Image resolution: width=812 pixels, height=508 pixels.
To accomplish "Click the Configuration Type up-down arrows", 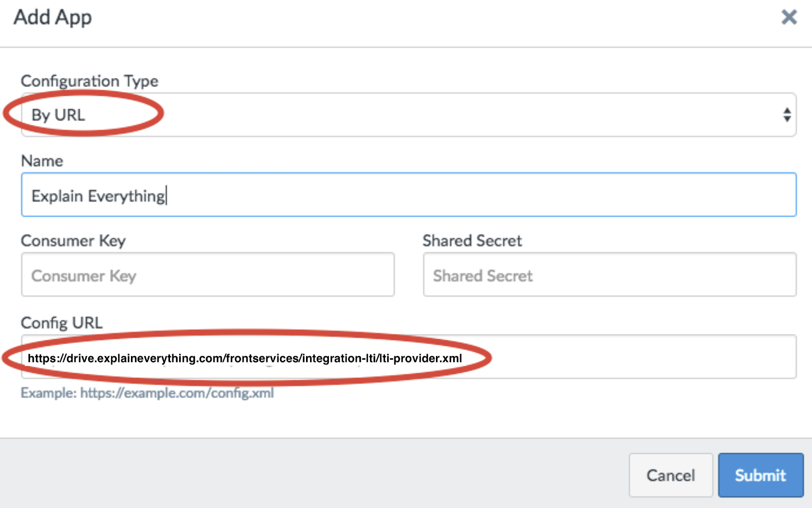I will coord(786,115).
